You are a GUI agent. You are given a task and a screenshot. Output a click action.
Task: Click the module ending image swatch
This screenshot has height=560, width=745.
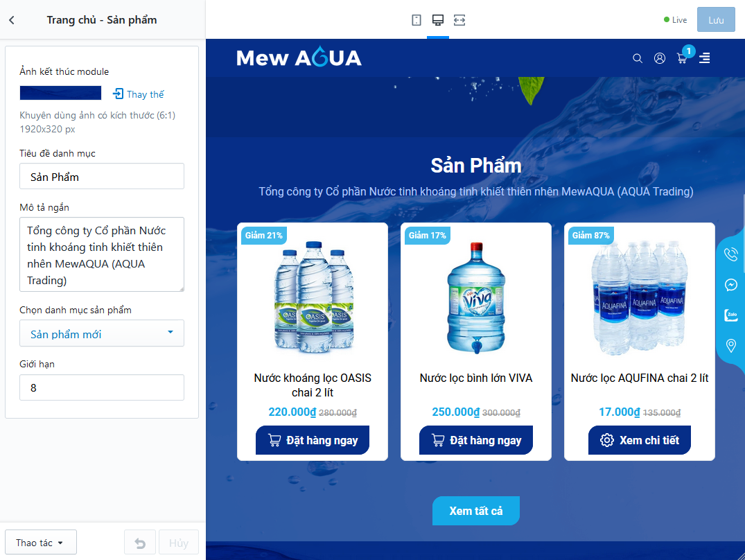[60, 93]
